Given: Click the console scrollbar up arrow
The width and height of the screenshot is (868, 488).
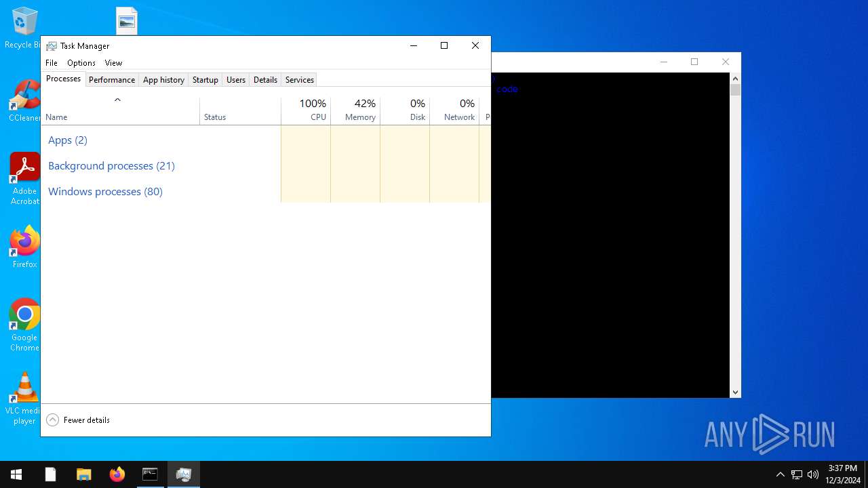Looking at the screenshot, I should point(735,79).
